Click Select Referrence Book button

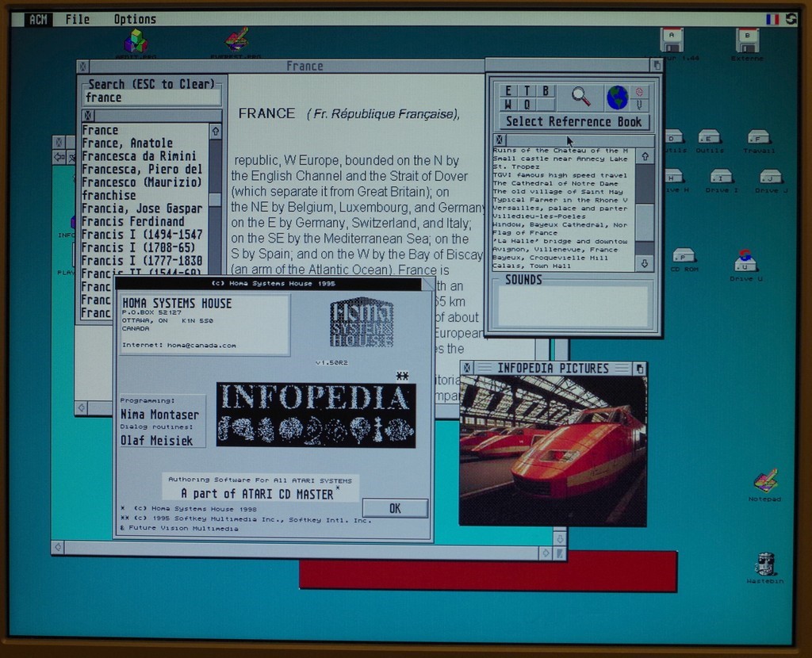pyautogui.click(x=574, y=121)
